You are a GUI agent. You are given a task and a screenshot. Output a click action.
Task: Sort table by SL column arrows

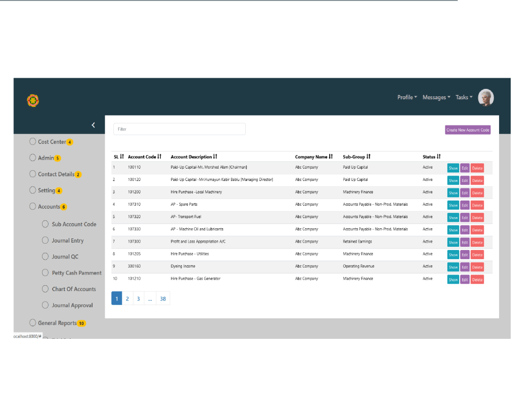point(122,156)
